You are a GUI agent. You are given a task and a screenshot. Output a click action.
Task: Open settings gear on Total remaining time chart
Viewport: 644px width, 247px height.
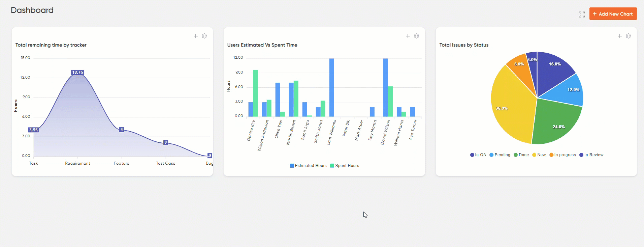coord(204,36)
